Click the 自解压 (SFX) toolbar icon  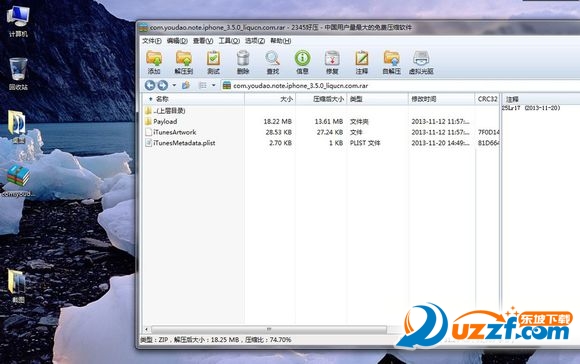click(x=392, y=62)
